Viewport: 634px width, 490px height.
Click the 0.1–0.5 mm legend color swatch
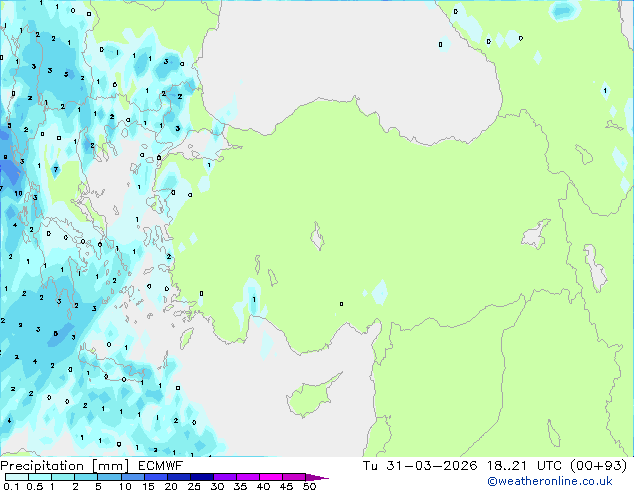pyautogui.click(x=17, y=477)
